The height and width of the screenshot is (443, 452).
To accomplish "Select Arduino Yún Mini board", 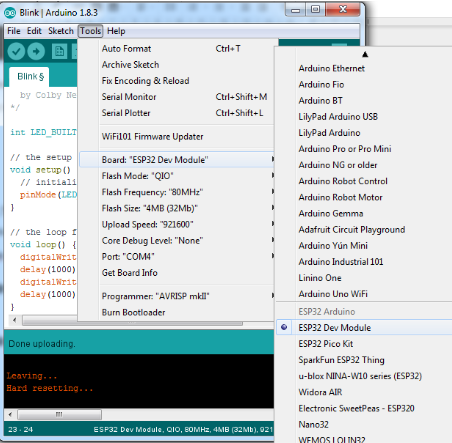I will (x=364, y=246).
